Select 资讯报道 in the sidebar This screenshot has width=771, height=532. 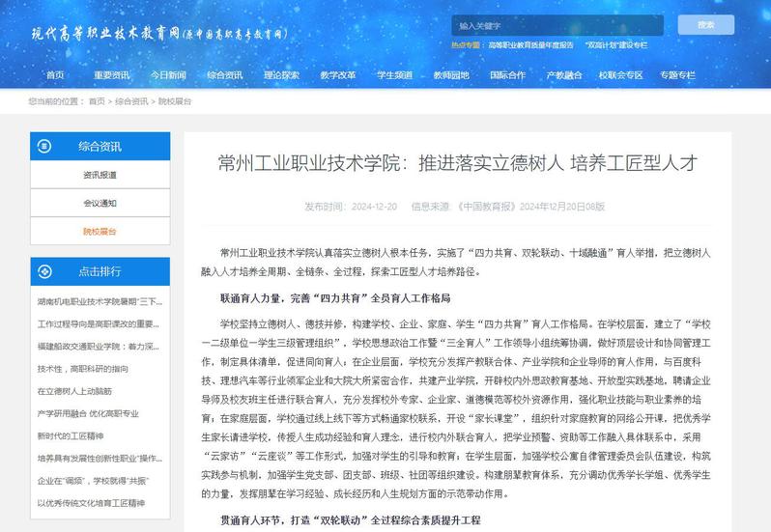[x=100, y=175]
